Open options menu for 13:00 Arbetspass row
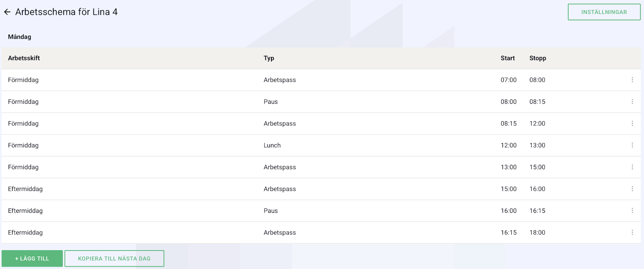 632,167
